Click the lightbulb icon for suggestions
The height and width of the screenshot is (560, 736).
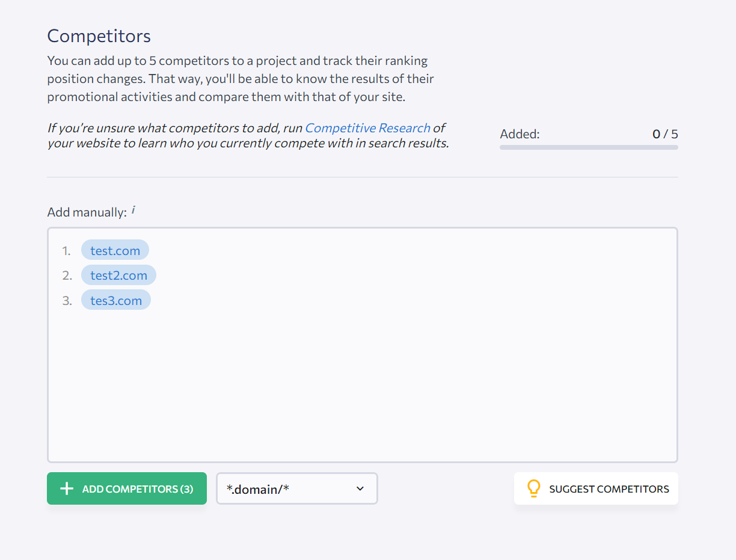tap(533, 488)
